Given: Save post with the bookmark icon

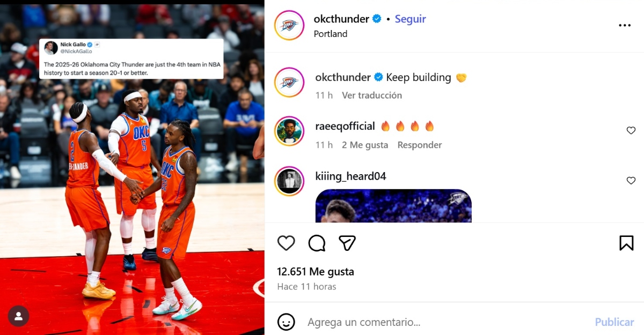Looking at the screenshot, I should coord(626,243).
